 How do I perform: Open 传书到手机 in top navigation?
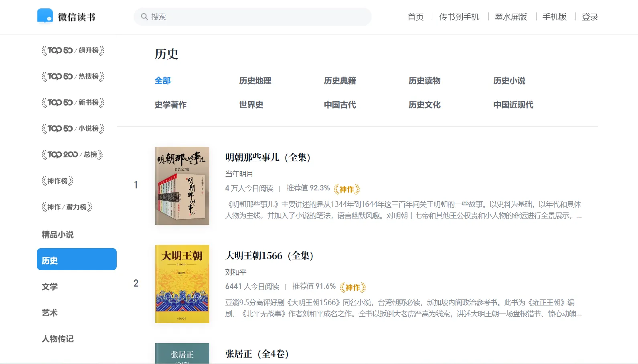pos(459,17)
